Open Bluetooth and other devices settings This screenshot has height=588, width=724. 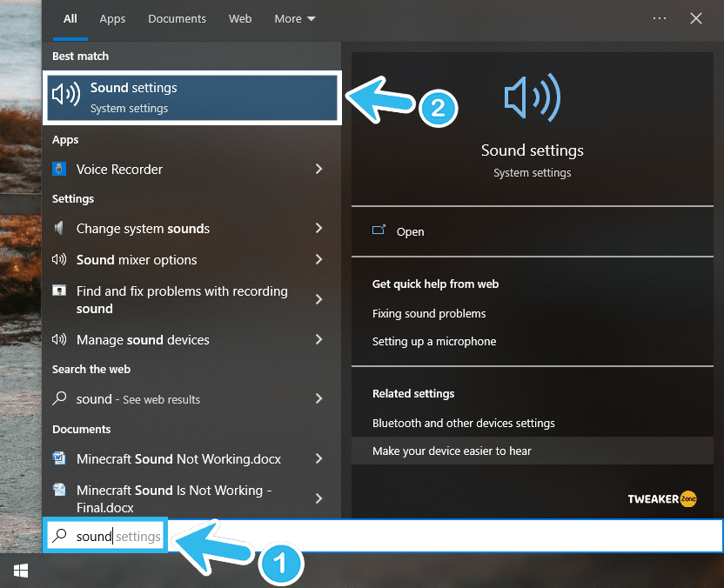pos(464,424)
